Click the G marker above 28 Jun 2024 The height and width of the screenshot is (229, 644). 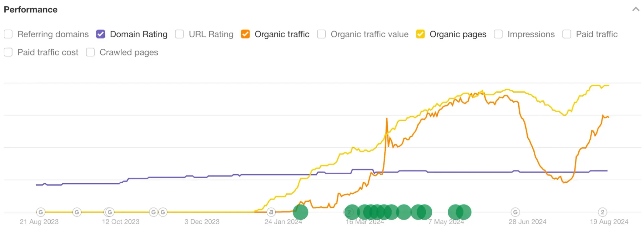(515, 212)
